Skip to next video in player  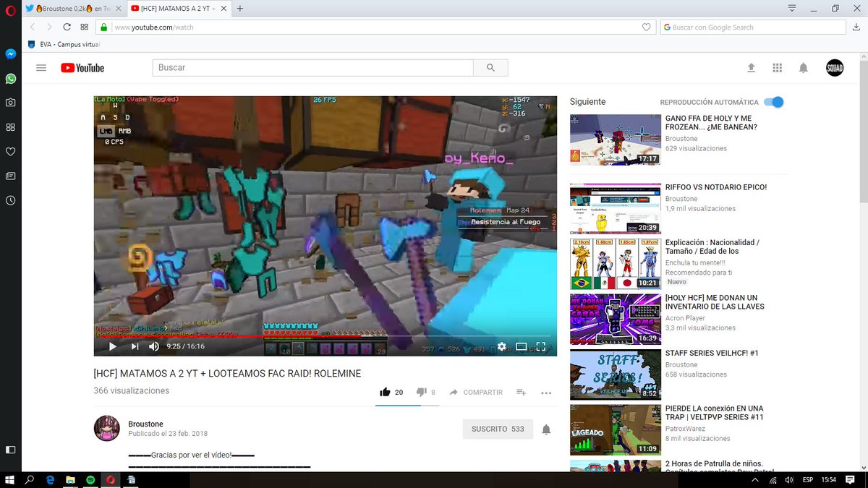point(135,346)
